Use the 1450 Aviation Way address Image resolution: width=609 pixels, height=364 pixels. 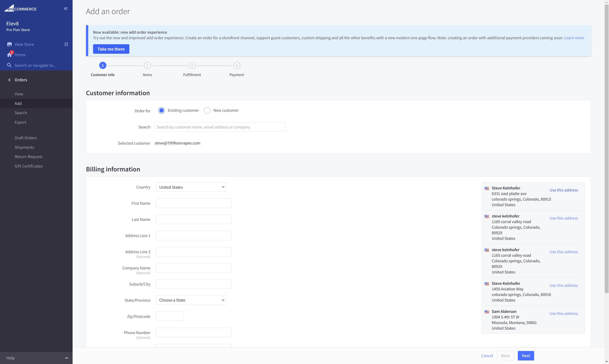(564, 286)
